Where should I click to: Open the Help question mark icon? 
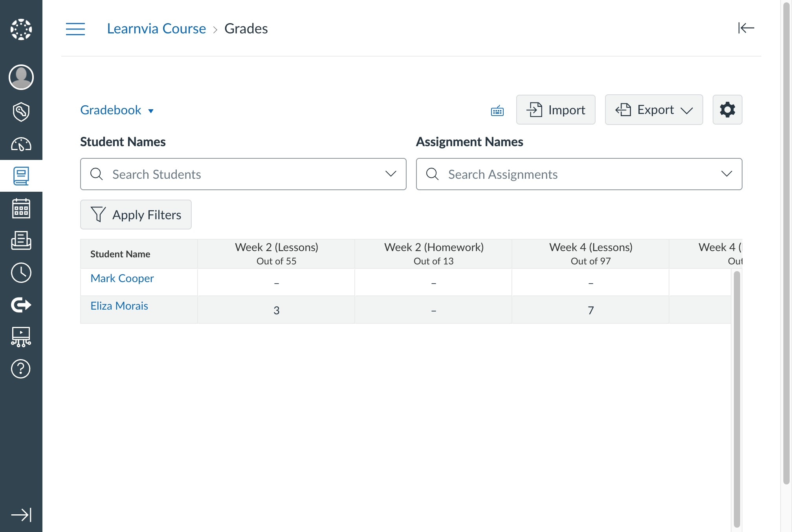(x=21, y=369)
